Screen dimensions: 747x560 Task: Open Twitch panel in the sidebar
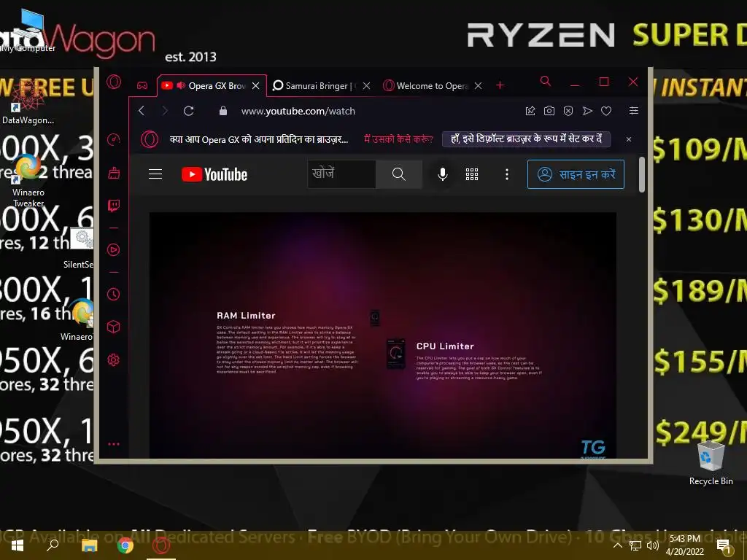tap(113, 206)
